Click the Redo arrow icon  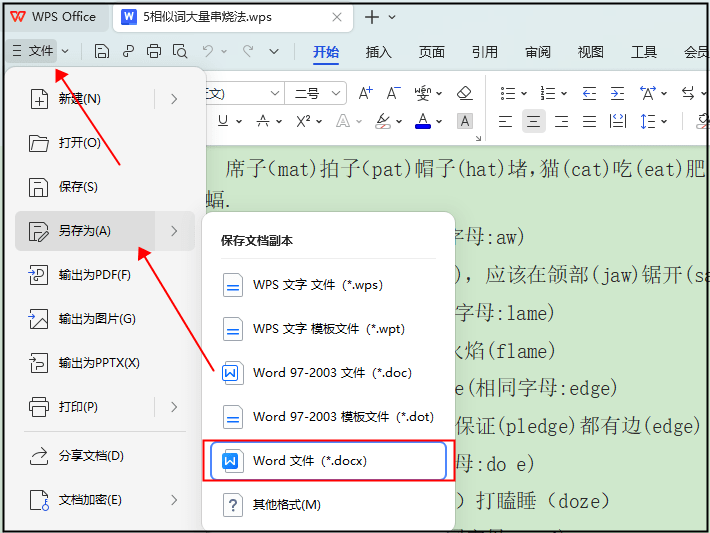coord(248,51)
